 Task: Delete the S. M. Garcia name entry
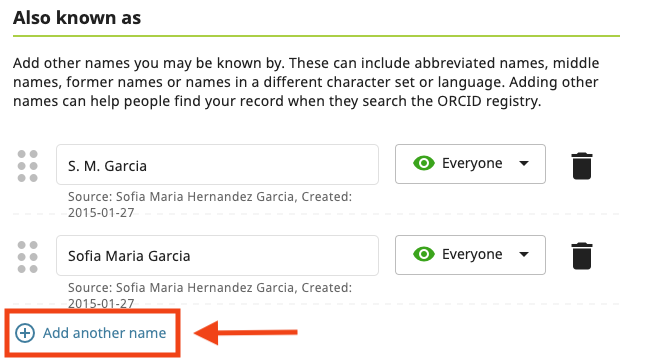pyautogui.click(x=582, y=166)
